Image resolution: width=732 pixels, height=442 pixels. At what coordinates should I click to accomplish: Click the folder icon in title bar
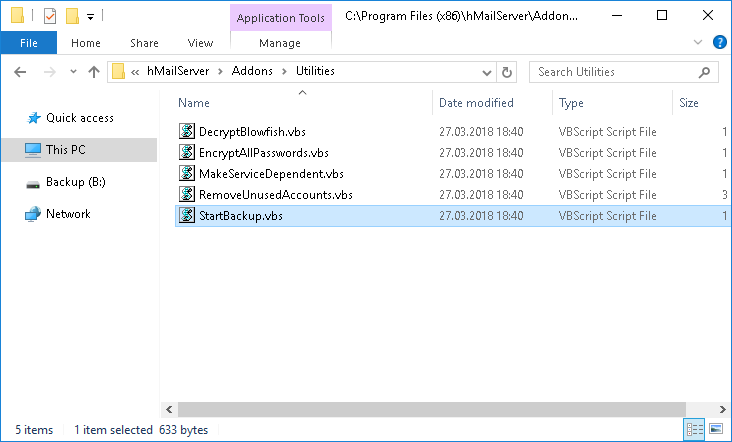pyautogui.click(x=17, y=15)
